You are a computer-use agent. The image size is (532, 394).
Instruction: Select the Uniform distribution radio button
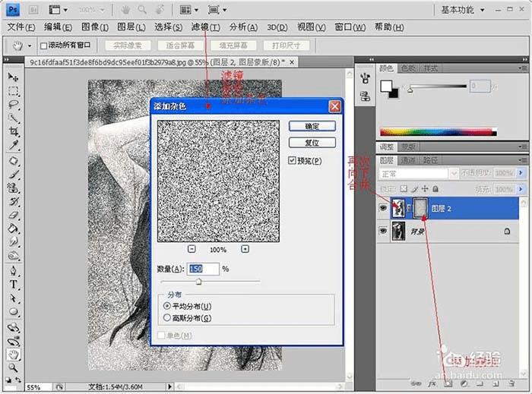[167, 306]
